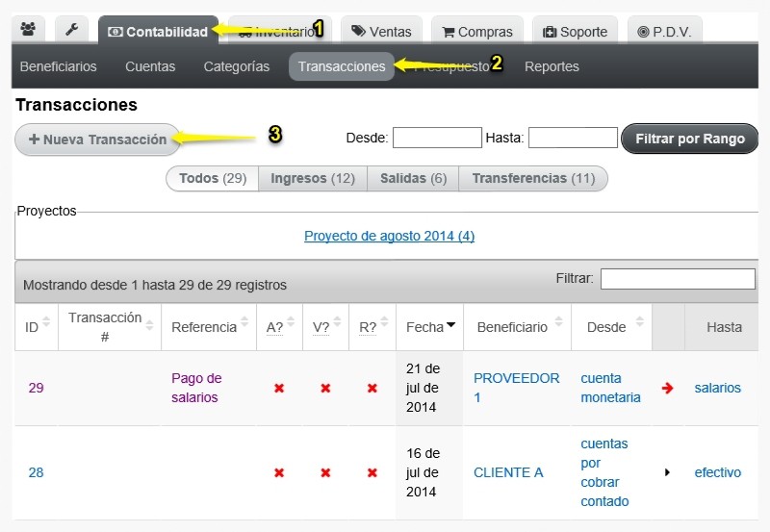770x532 pixels.
Task: Sort by Beneficiario column
Action: click(518, 327)
